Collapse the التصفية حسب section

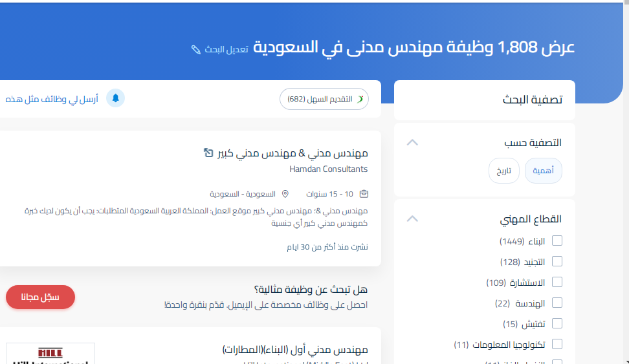[x=412, y=142]
